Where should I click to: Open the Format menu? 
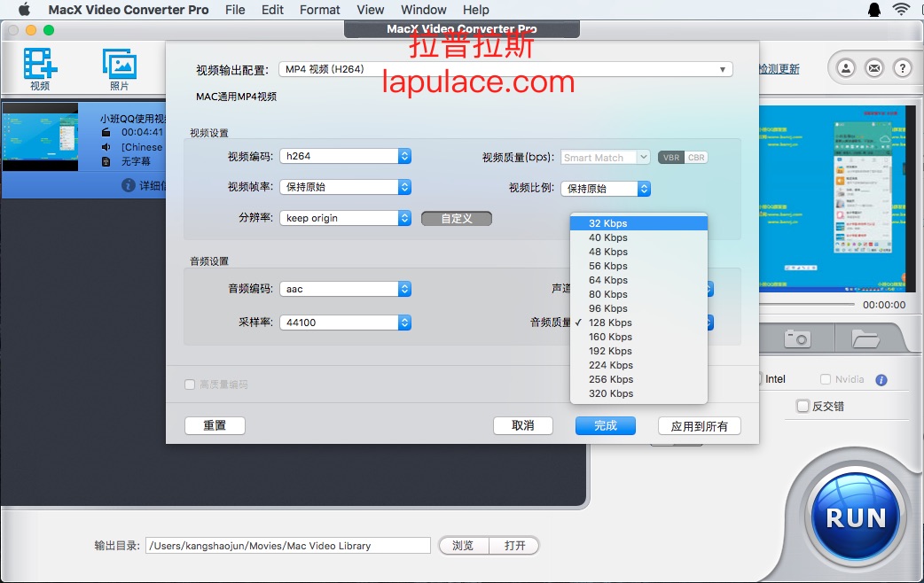click(x=319, y=10)
